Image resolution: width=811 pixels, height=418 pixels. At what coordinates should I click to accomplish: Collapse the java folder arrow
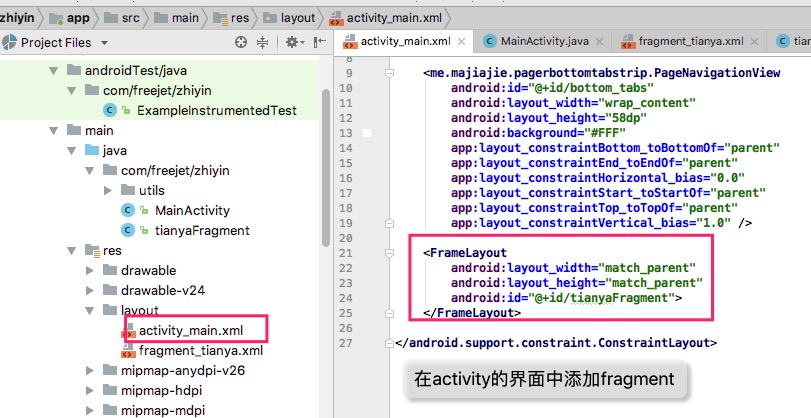point(71,151)
